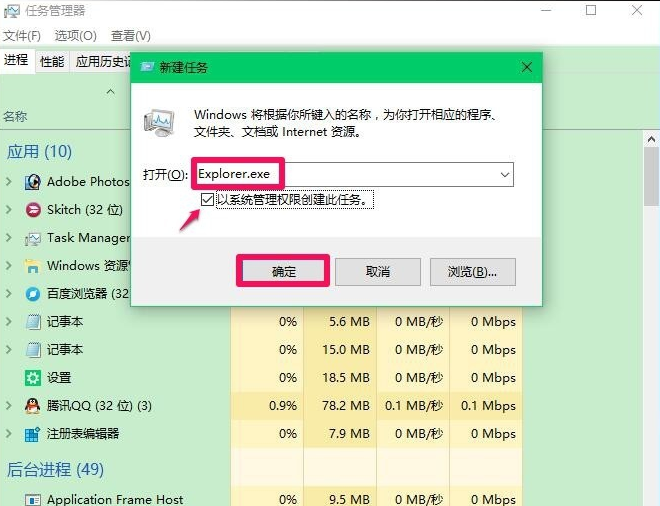Screen dimensions: 660x506
Task: Click the 浏览(B)... button
Action: (472, 272)
